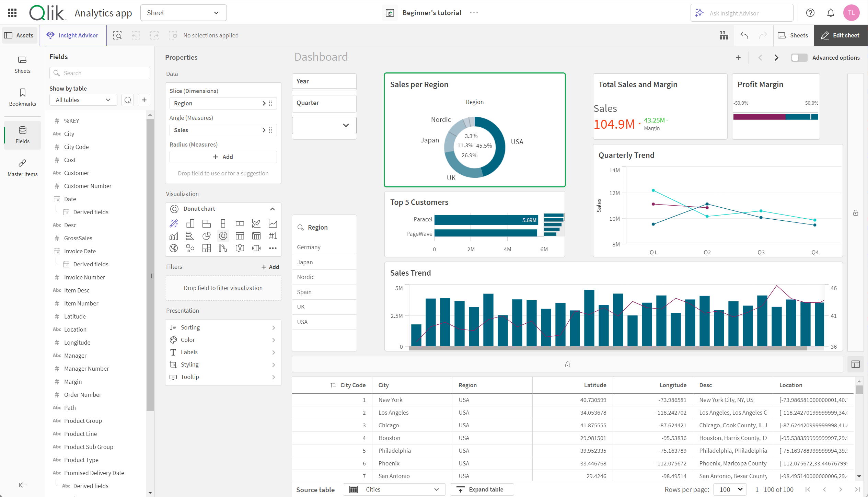The image size is (868, 497).
Task: Enable Edit sheet mode toggle
Action: 841,35
